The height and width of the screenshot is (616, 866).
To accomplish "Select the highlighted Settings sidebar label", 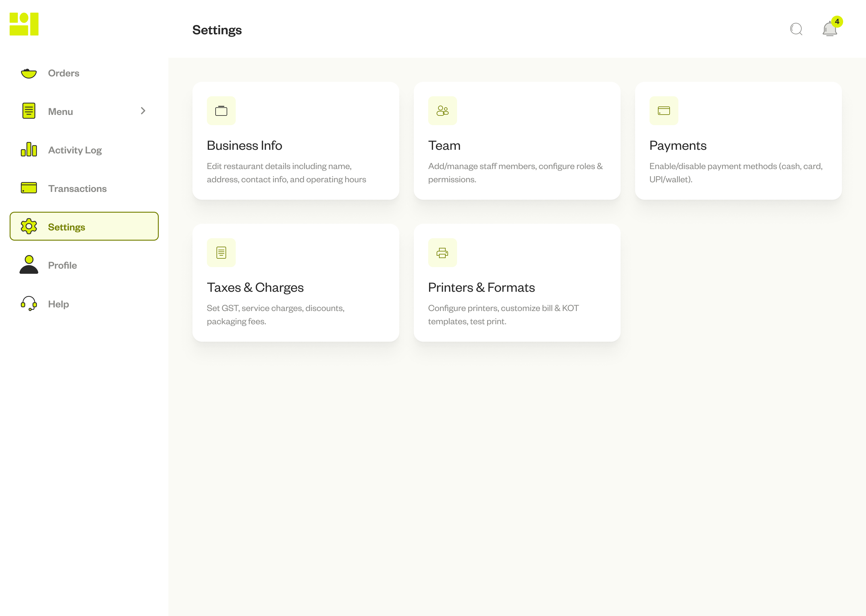I will (x=67, y=227).
